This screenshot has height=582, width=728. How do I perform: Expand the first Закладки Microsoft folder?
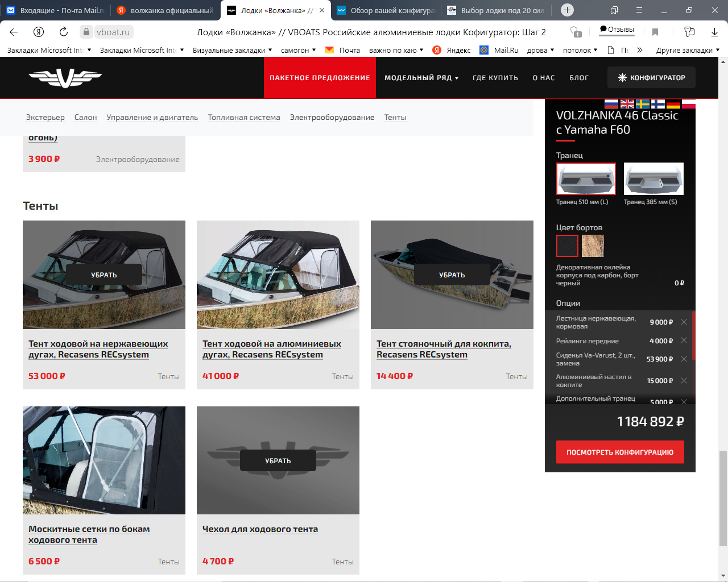click(49, 50)
